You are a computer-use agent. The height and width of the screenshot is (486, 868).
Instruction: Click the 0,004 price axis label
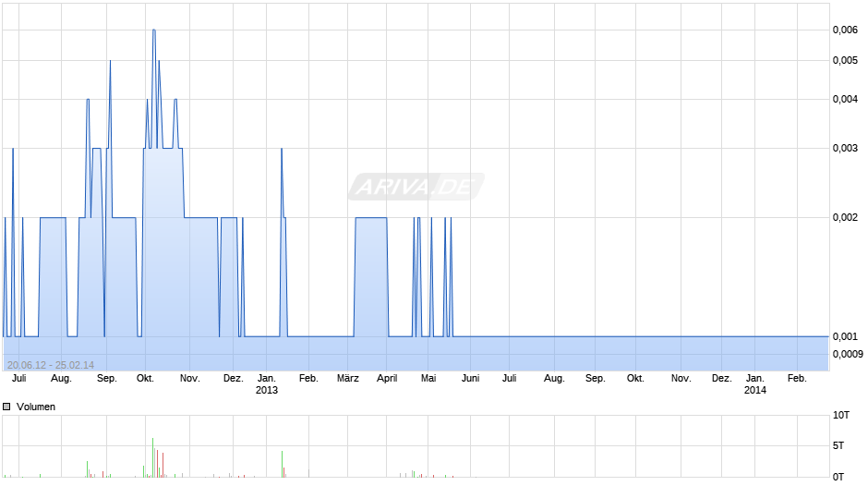coord(845,99)
